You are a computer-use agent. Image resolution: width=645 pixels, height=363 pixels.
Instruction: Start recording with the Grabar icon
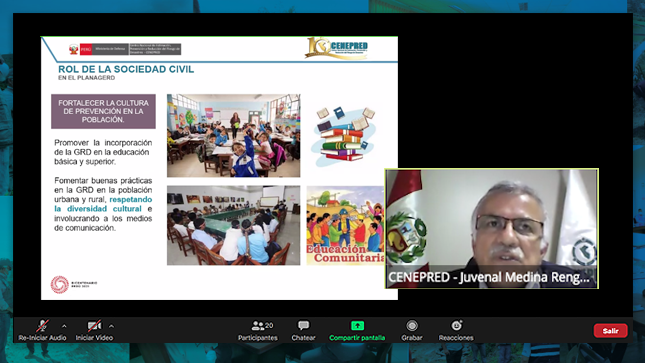[412, 326]
